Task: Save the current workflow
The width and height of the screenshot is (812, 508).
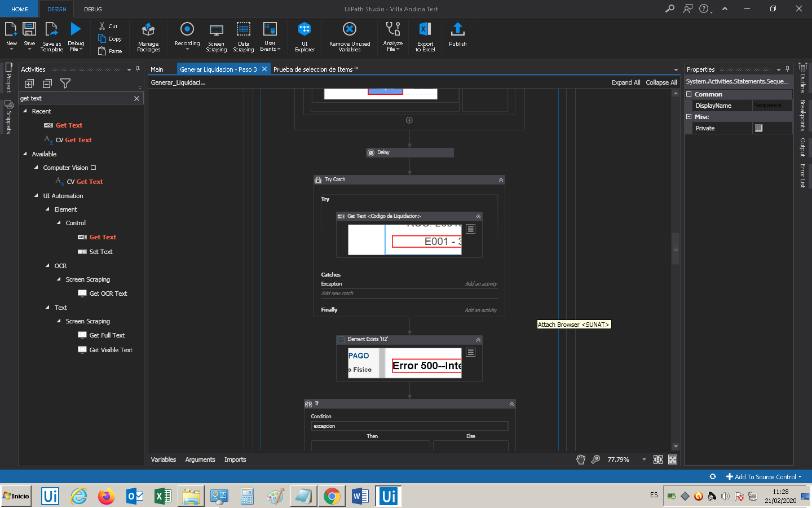Action: point(29,36)
